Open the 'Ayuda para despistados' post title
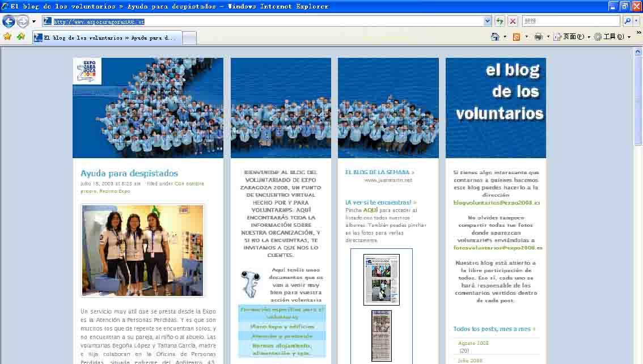The height and width of the screenshot is (364, 643). pyautogui.click(x=129, y=173)
